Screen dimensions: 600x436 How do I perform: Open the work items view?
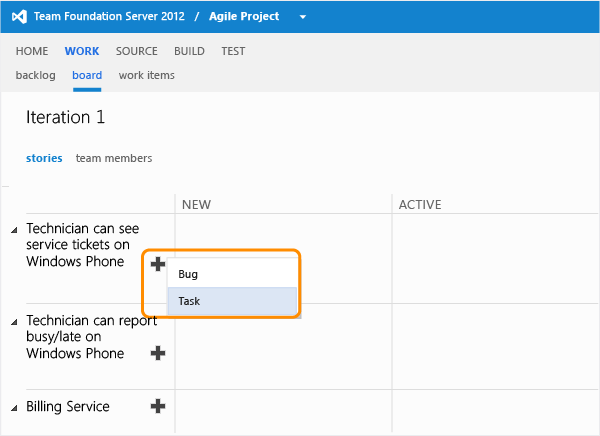(147, 75)
